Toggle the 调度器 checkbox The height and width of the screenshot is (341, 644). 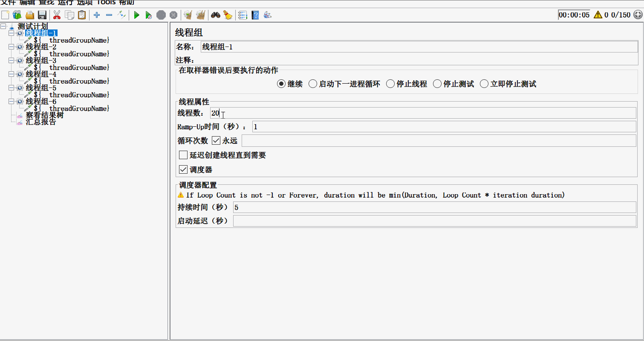pos(183,169)
